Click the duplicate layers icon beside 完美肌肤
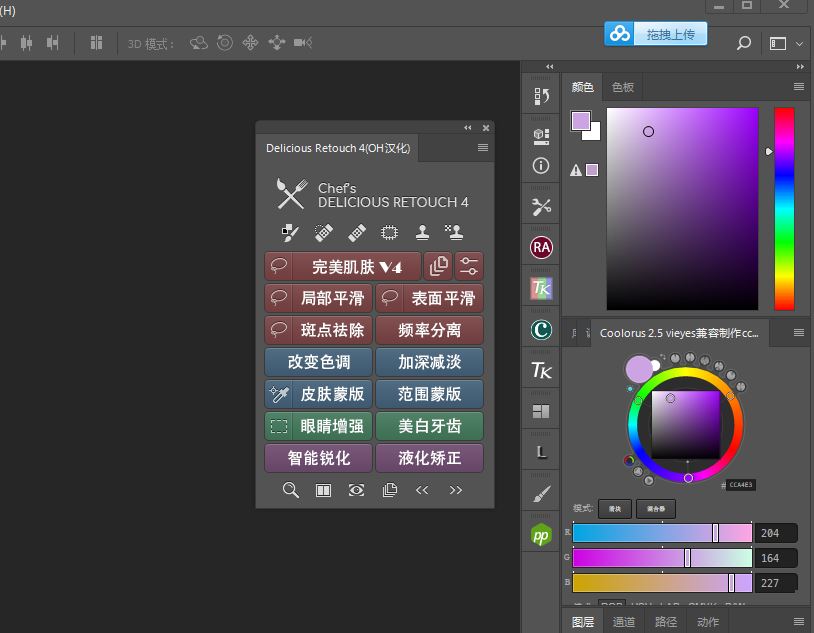This screenshot has height=633, width=814. 438,266
